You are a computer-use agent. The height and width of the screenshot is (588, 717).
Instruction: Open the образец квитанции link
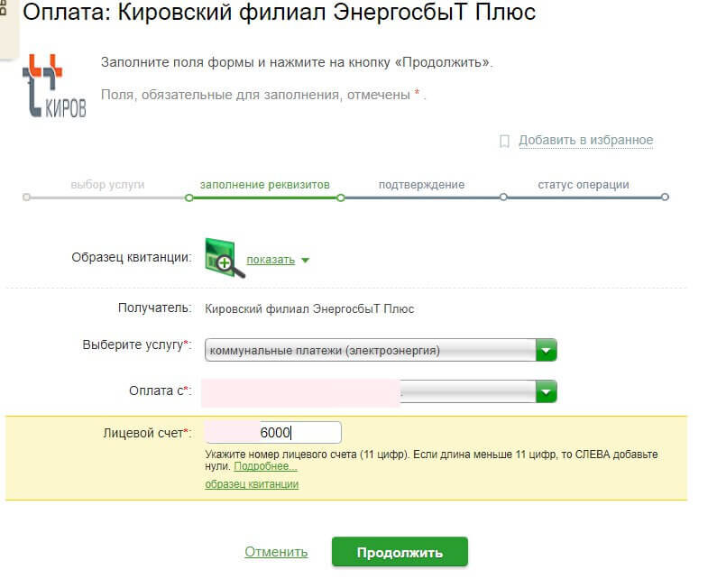pyautogui.click(x=252, y=483)
